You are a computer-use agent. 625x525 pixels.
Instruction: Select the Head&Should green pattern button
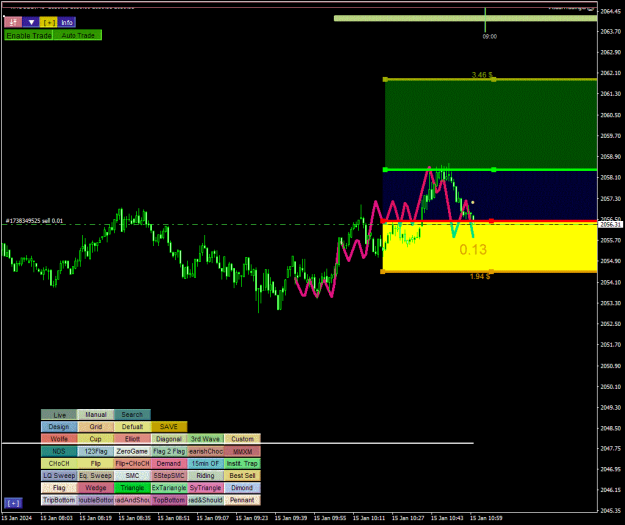tap(205, 500)
